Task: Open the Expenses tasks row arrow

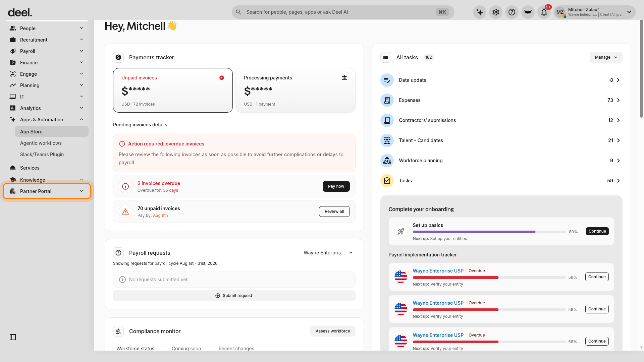Action: coord(619,100)
